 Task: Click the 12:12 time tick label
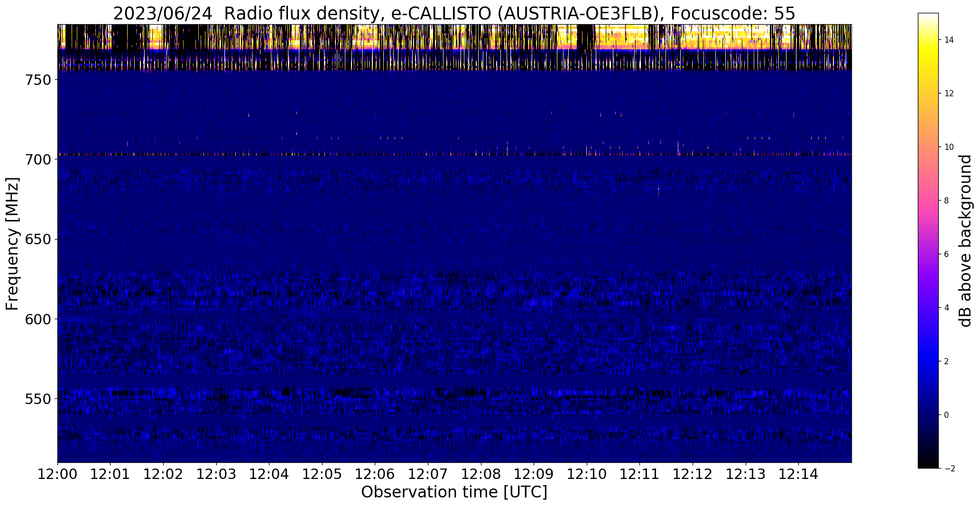pos(693,474)
